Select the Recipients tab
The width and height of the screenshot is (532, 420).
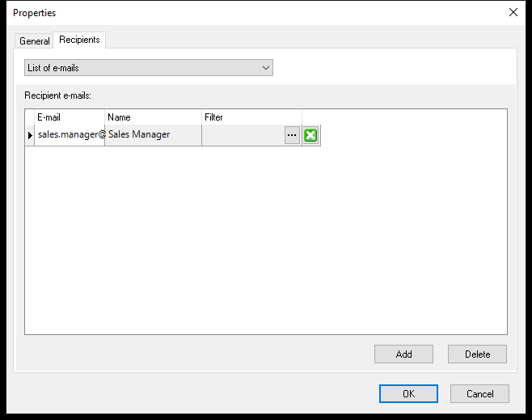click(79, 40)
